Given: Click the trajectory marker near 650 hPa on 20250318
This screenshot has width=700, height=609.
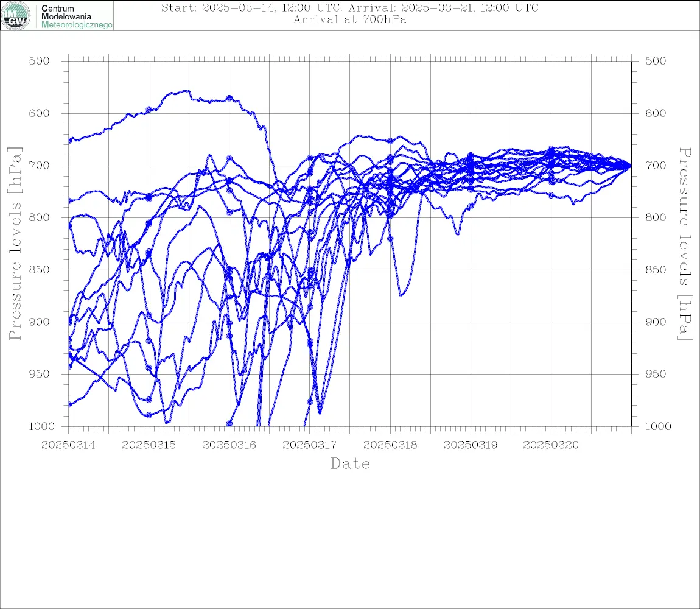Looking at the screenshot, I should [390, 141].
